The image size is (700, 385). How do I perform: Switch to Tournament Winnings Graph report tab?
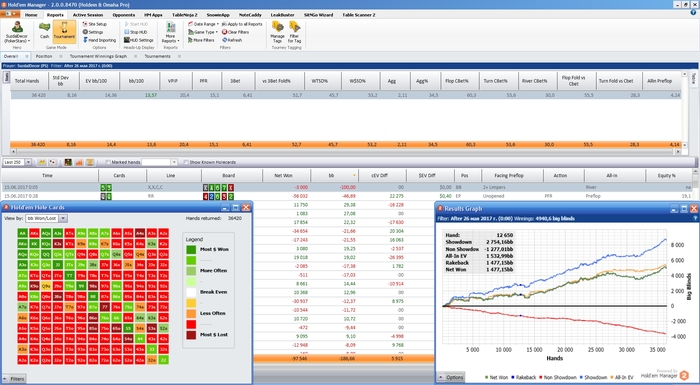[x=98, y=56]
